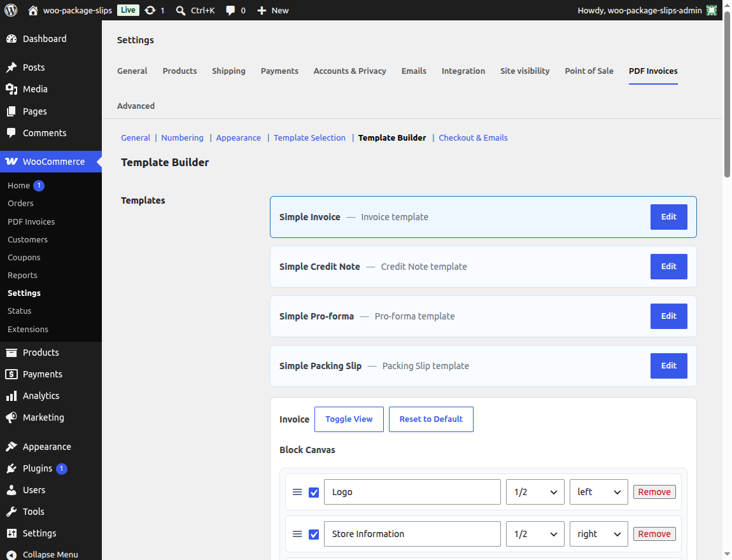
Task: Open Store Information alignment dropdown
Action: click(598, 534)
